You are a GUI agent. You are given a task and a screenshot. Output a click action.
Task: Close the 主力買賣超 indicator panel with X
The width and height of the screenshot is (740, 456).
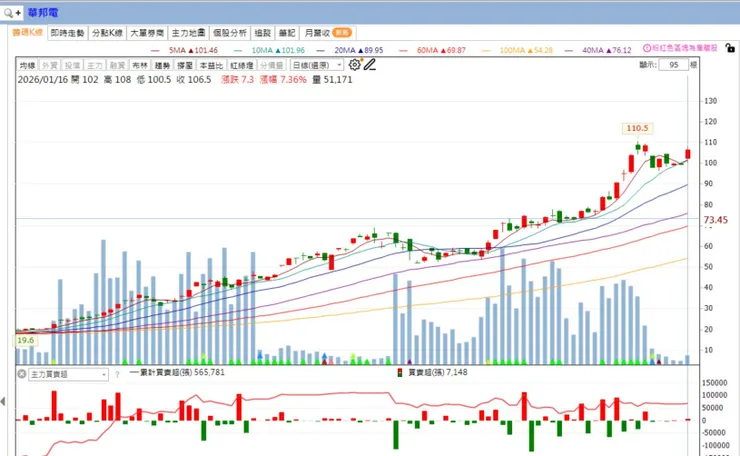click(22, 374)
